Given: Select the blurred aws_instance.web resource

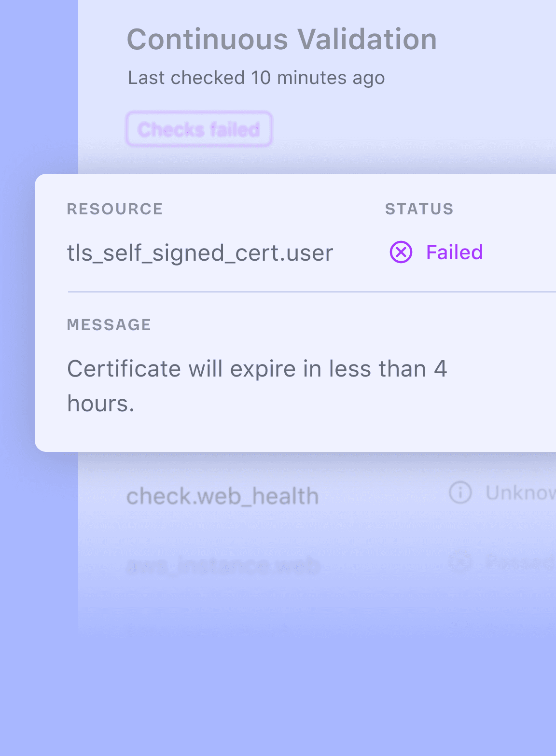Looking at the screenshot, I should [x=223, y=565].
